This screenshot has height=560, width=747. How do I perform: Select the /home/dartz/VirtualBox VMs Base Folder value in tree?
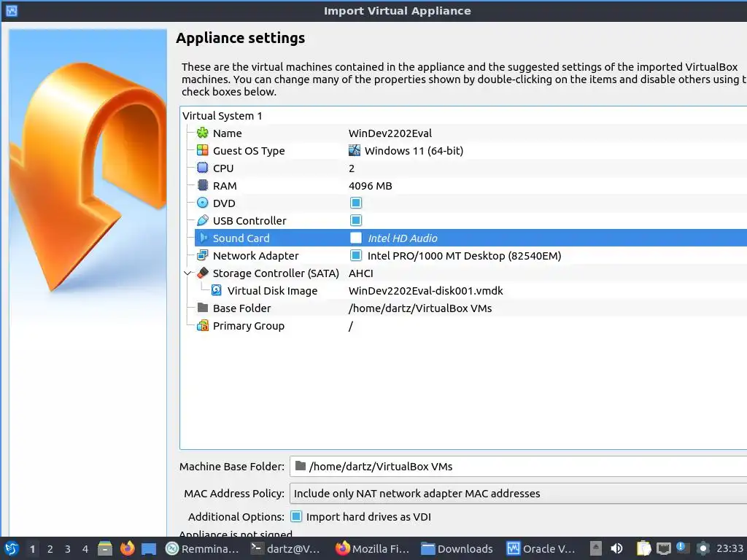[419, 308]
